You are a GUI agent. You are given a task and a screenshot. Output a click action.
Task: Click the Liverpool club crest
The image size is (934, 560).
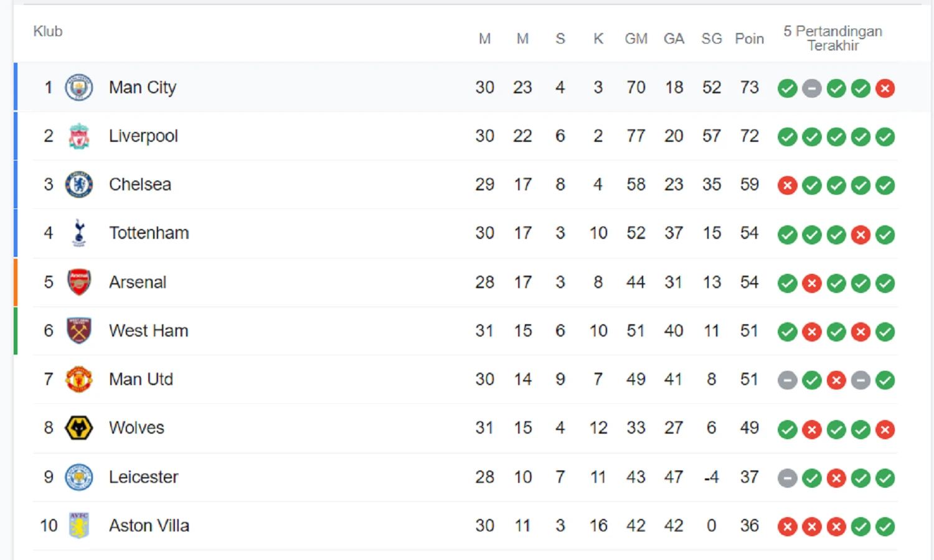pyautogui.click(x=78, y=136)
